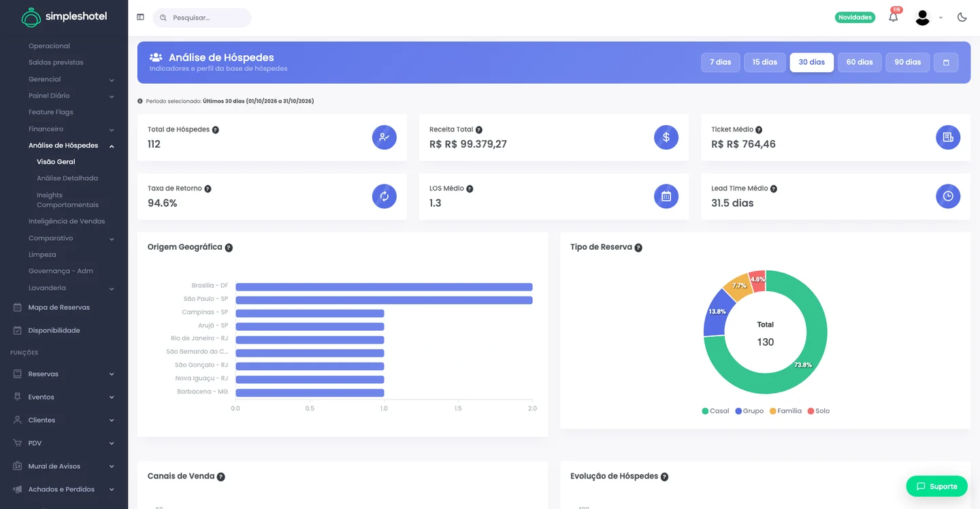Open Insights Comportamentais page
980x509 pixels.
[67, 200]
